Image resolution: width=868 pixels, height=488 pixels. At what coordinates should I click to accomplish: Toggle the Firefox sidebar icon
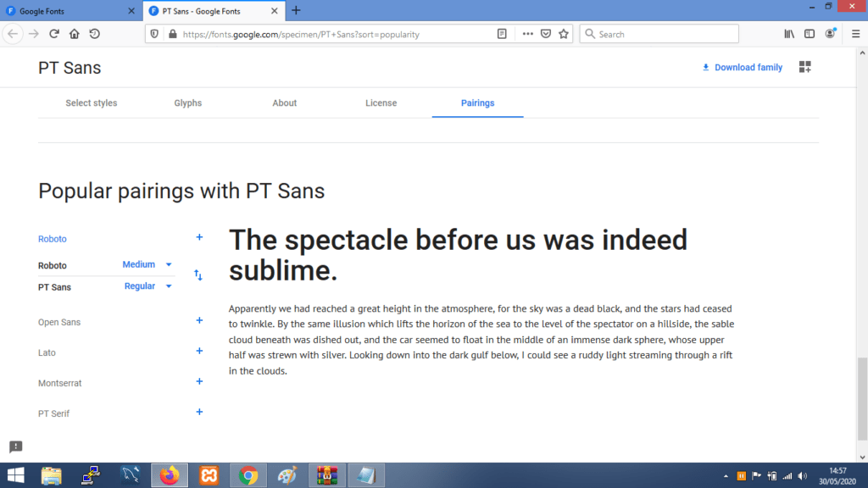tap(810, 34)
